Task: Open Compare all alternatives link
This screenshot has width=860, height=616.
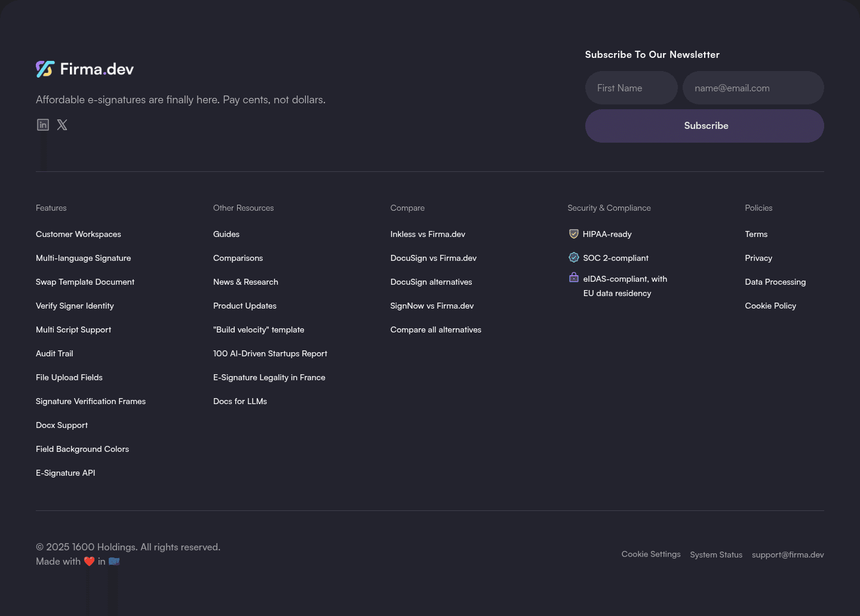Action: click(436, 329)
